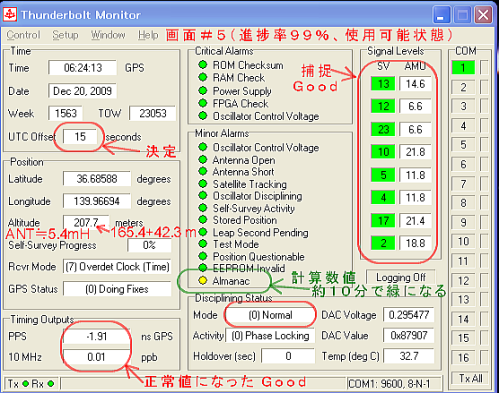Click the Self-Survey Activity indicator

[x=203, y=208]
